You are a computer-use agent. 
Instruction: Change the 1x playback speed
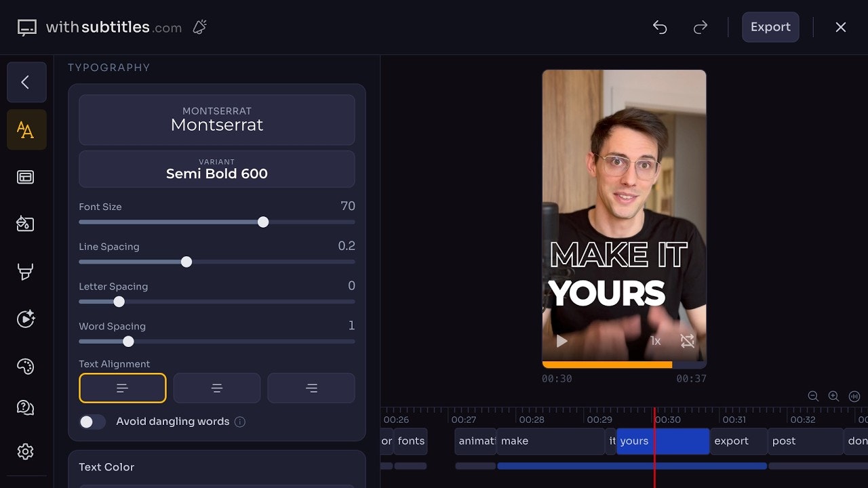pyautogui.click(x=655, y=341)
